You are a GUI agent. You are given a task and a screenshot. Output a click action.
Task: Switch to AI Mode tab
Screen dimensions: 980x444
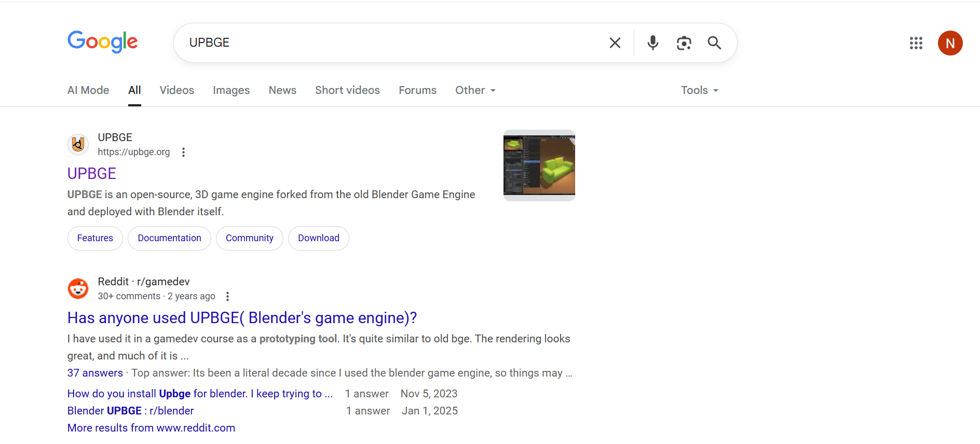coord(88,90)
